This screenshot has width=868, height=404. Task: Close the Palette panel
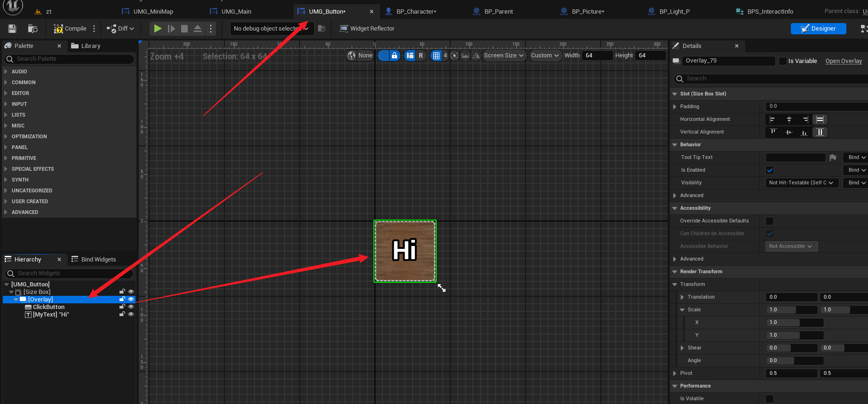point(59,46)
